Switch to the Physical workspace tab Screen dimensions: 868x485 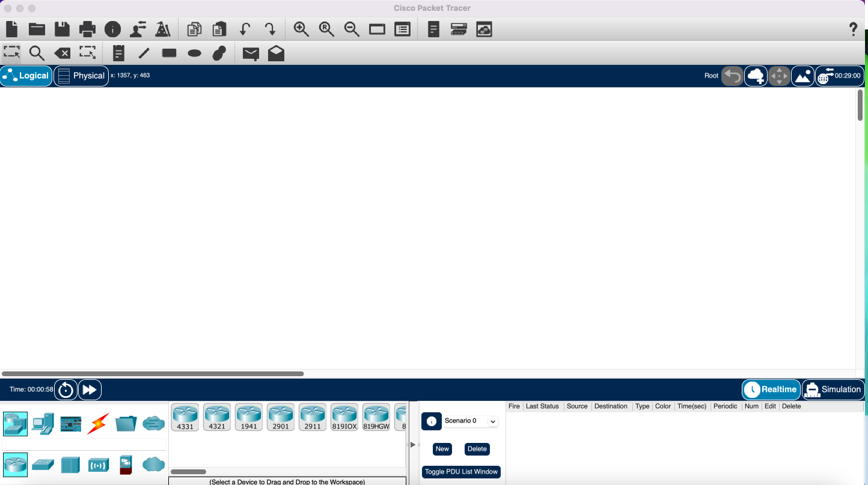pyautogui.click(x=81, y=76)
